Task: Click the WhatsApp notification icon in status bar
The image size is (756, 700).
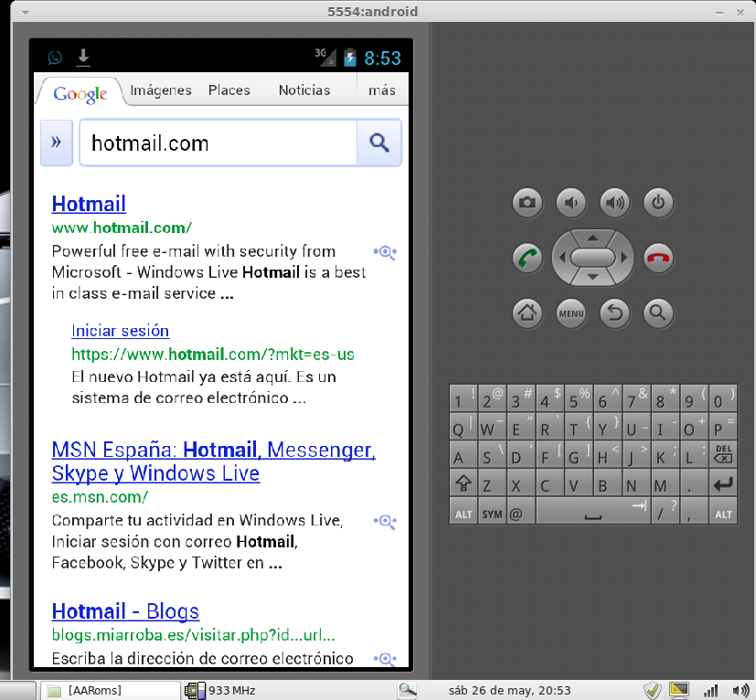Action: [55, 58]
